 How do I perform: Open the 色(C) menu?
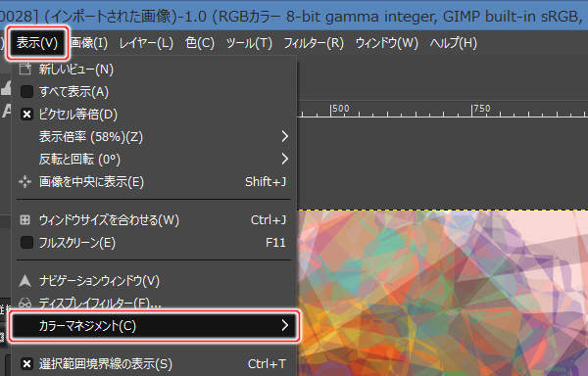200,43
